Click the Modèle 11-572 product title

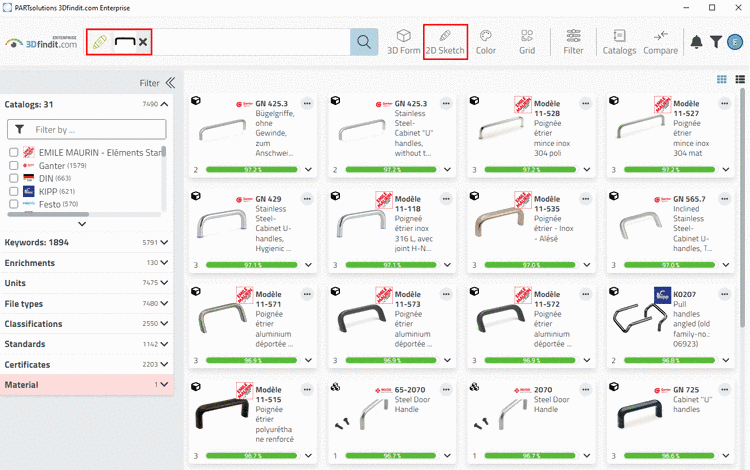coord(547,299)
